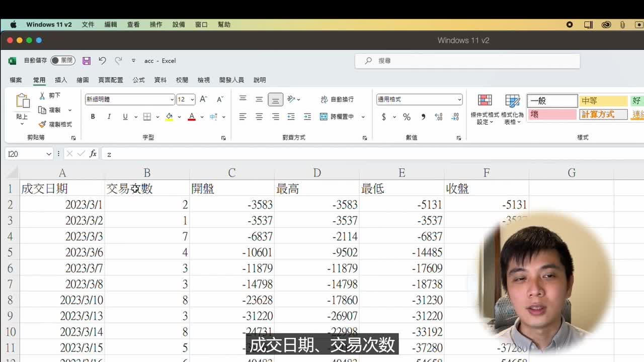
Task: Open the Name Box dropdown arrow
Action: [x=49, y=154]
